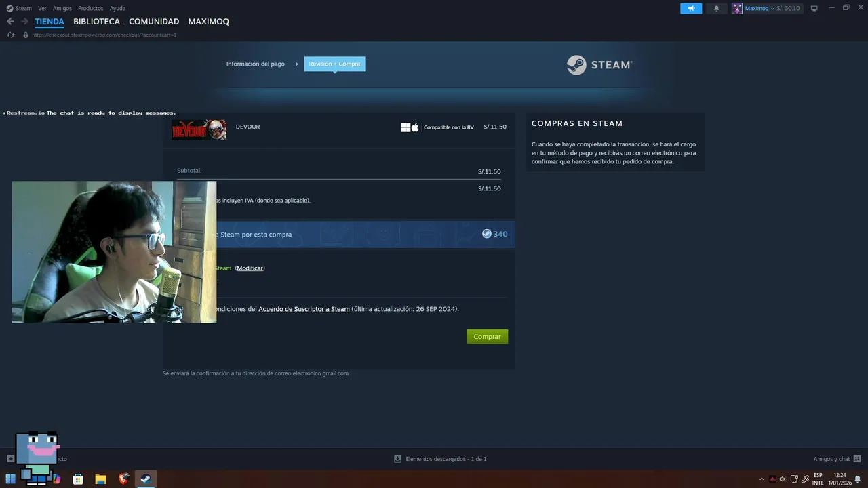The height and width of the screenshot is (488, 868).
Task: Click the webcam overlay video
Action: coord(114,251)
